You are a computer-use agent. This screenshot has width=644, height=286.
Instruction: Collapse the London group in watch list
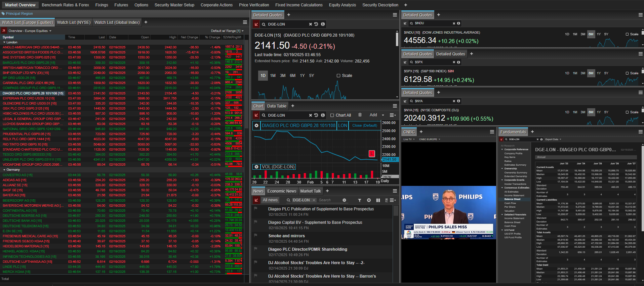4,42
